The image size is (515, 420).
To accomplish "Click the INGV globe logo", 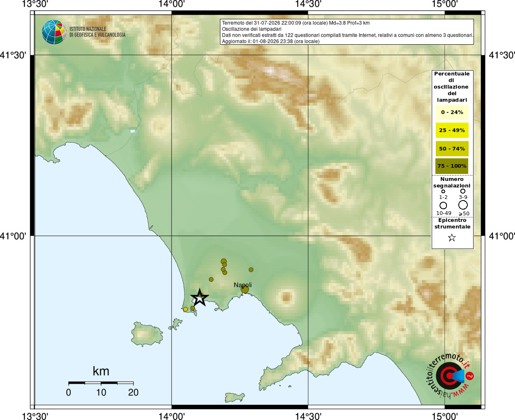I will [x=54, y=32].
